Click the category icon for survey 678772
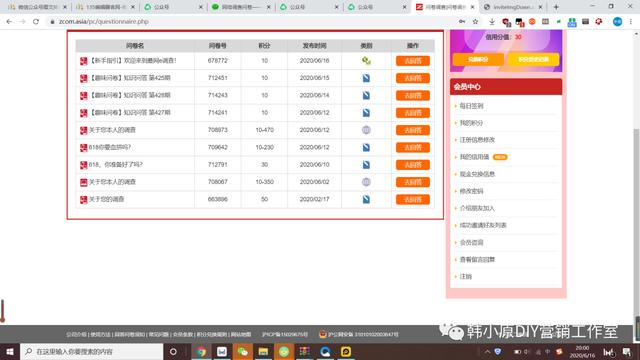640x360 pixels. (x=366, y=61)
